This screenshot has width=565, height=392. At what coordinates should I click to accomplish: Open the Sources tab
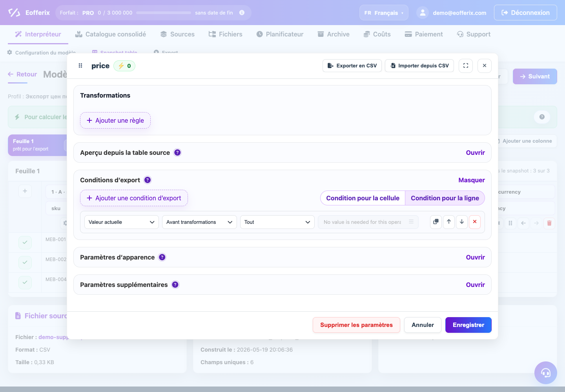coord(177,34)
